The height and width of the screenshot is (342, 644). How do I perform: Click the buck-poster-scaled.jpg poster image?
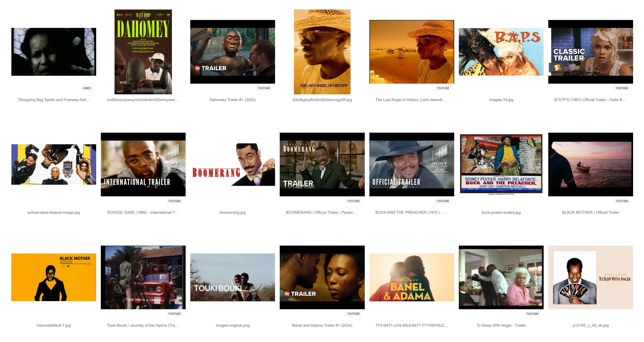pyautogui.click(x=501, y=164)
